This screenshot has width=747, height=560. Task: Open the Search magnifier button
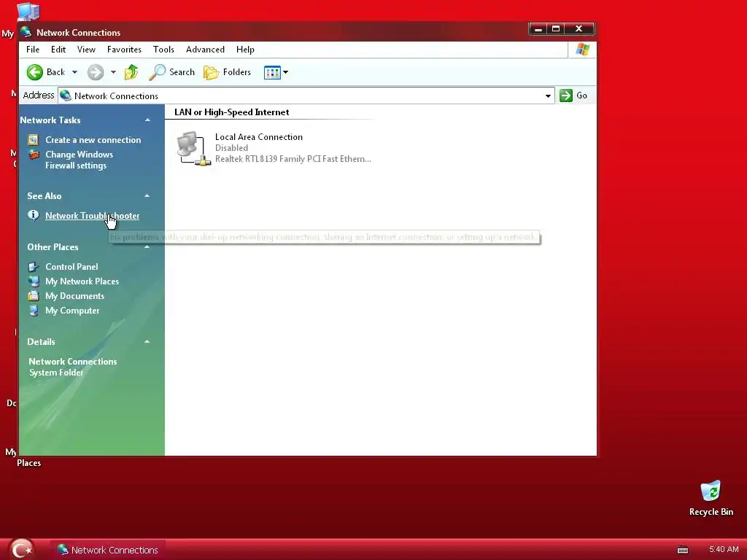[x=172, y=72]
